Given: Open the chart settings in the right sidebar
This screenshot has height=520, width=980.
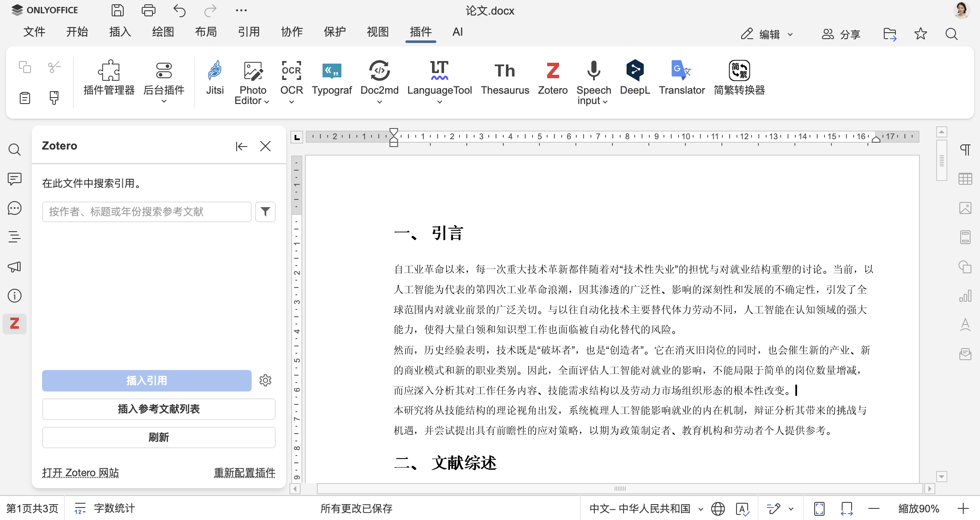Looking at the screenshot, I should tap(965, 296).
